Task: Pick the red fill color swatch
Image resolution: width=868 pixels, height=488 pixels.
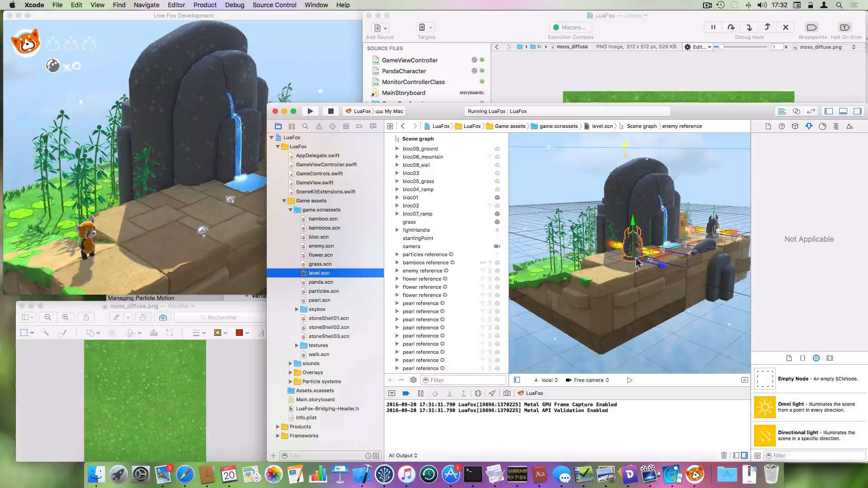Action: (239, 333)
